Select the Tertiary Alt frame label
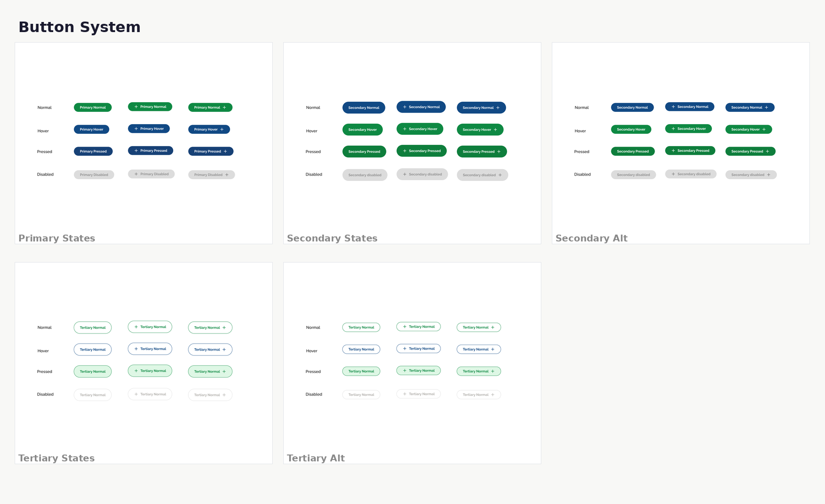 tap(316, 458)
